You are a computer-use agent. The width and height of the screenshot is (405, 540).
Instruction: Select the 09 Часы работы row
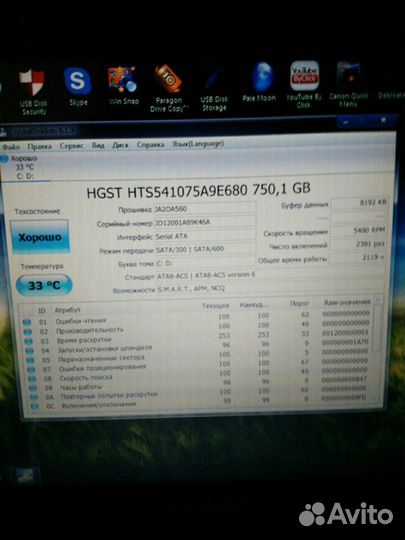[x=200, y=384]
